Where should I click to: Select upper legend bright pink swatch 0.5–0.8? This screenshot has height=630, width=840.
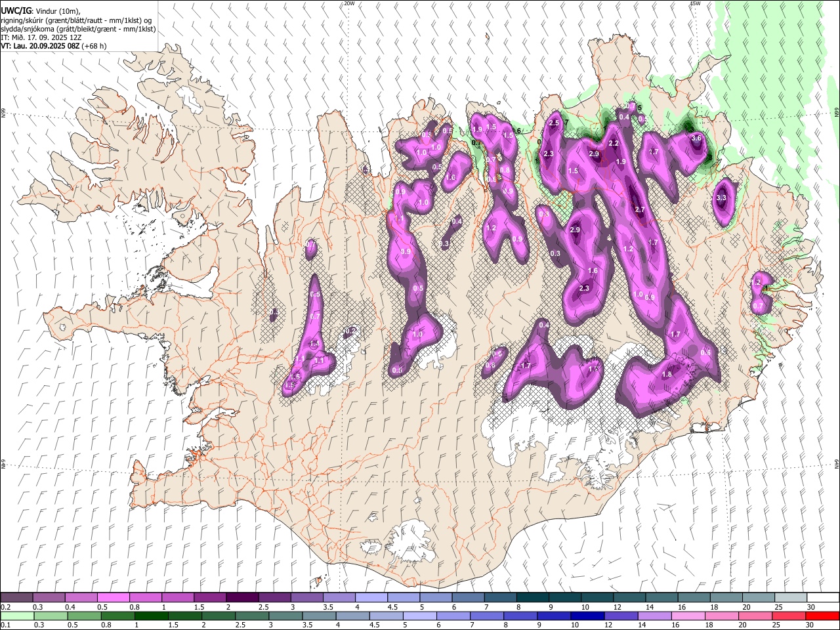[x=113, y=597]
